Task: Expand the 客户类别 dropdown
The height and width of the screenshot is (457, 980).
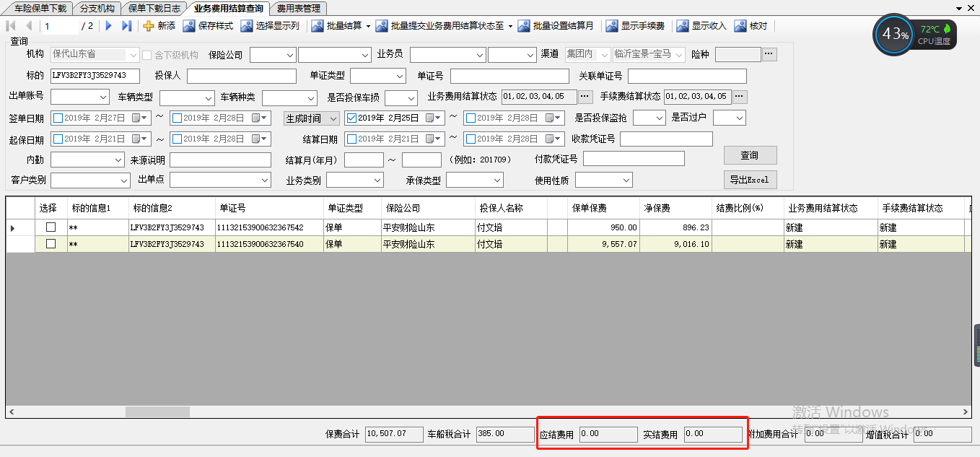Action: (124, 180)
